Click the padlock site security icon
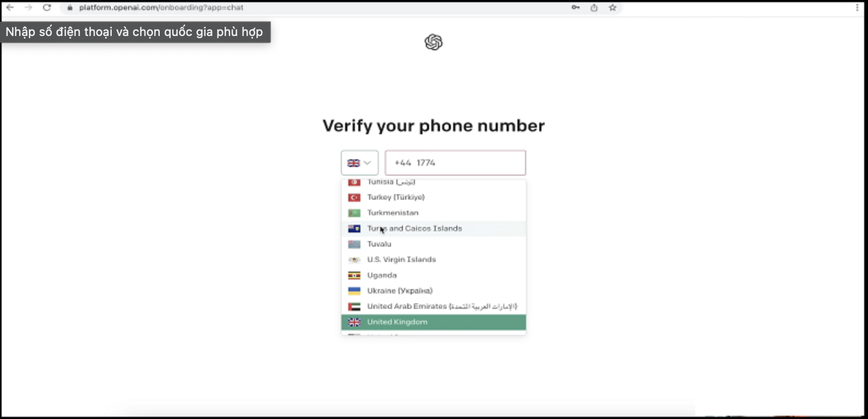868x419 pixels. [x=70, y=8]
